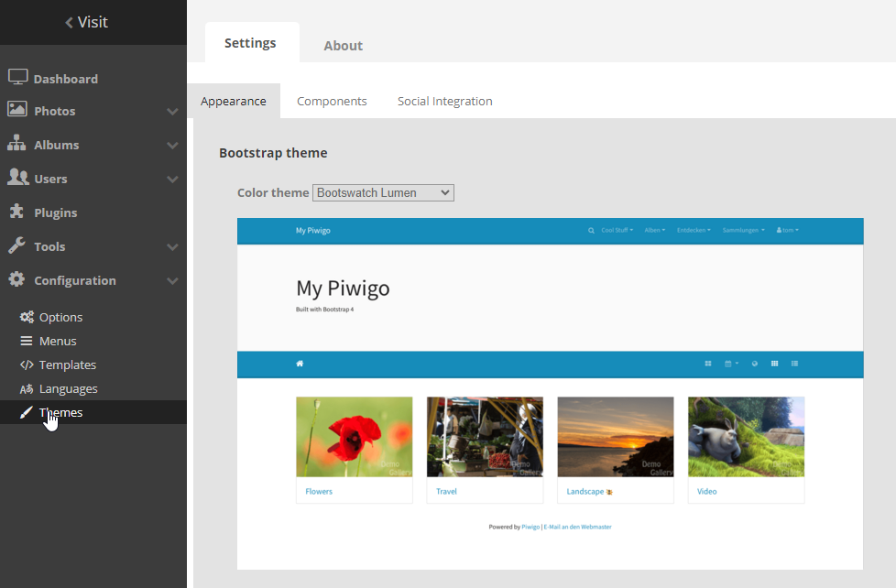This screenshot has height=588, width=896.
Task: Open the Sammlungen dropdown in preview
Action: click(743, 230)
